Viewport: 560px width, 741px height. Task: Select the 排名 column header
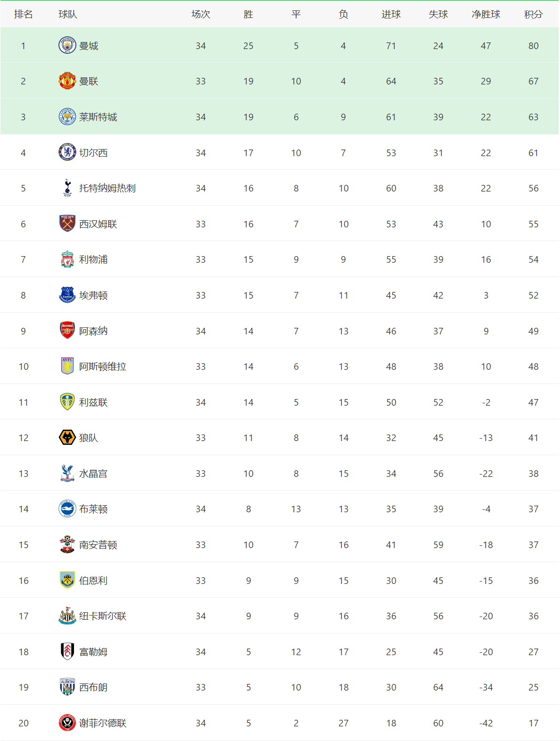[x=23, y=14]
